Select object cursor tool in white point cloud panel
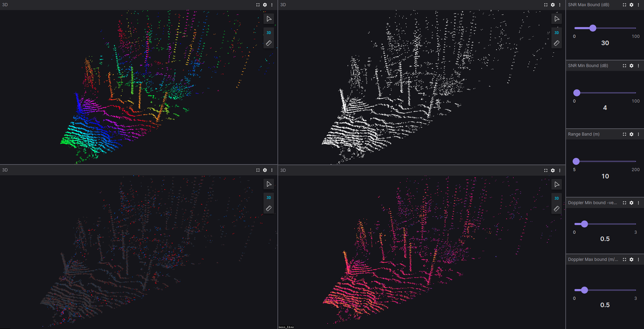Viewport: 644px width, 329px height. pos(556,19)
